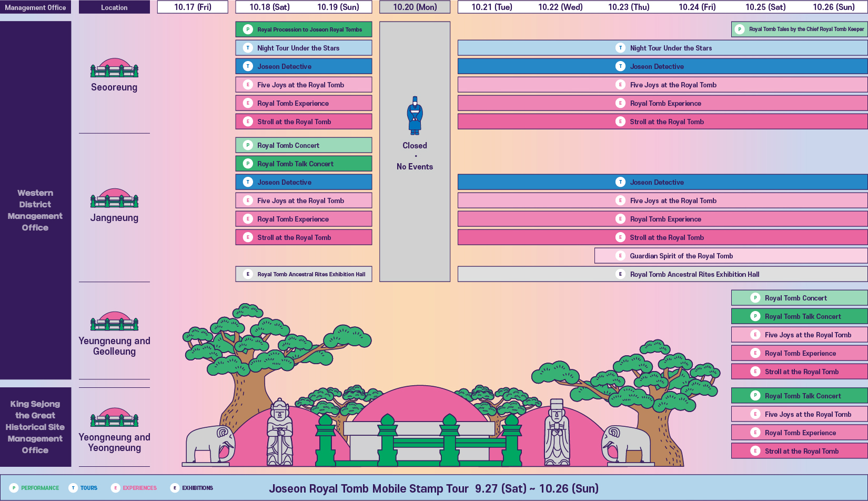Click the Seooreung tomb location icon
The image size is (868, 501).
[114, 68]
